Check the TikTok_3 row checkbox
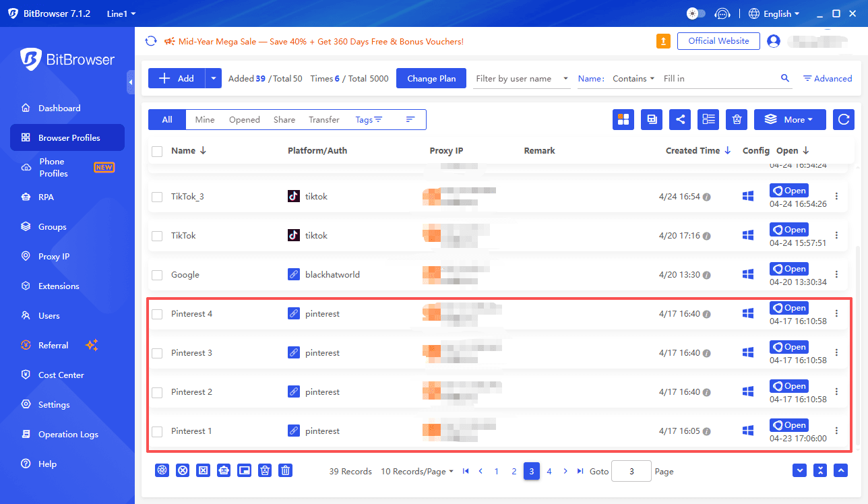This screenshot has height=504, width=868. coord(157,197)
